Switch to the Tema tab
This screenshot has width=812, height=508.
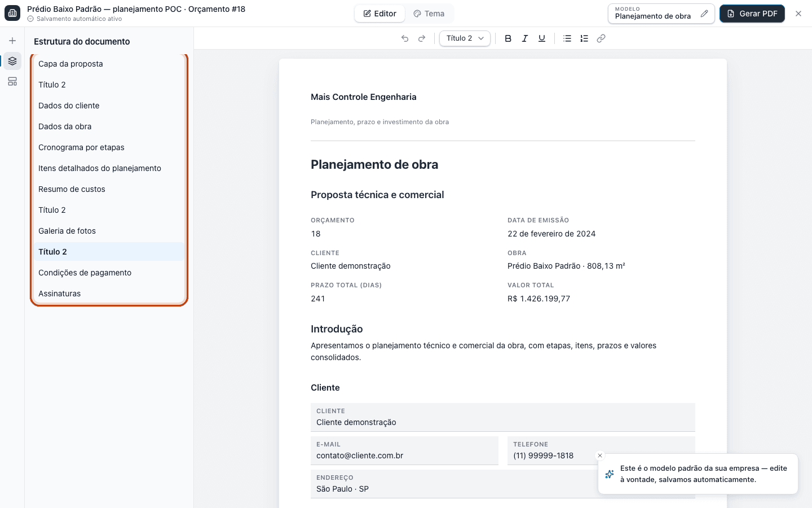(x=429, y=14)
